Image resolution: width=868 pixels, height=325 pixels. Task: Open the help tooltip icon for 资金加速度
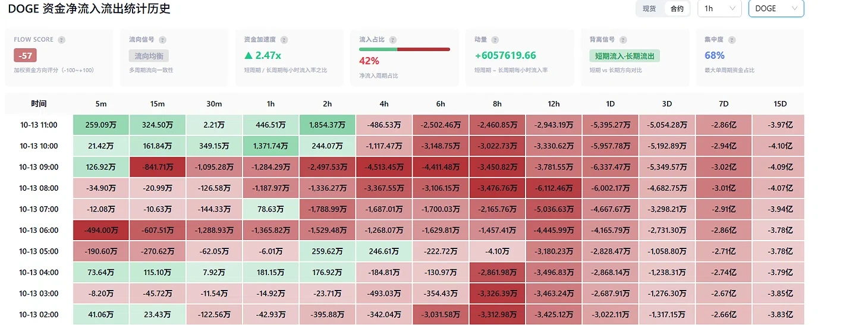(284, 40)
